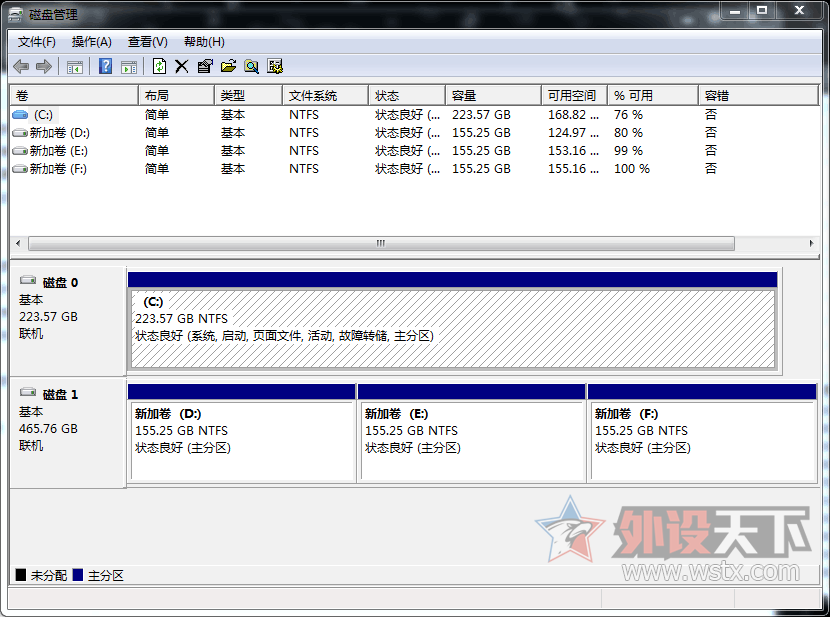Viewport: 830px width, 617px height.
Task: Select the 磁盘 0 disk label
Action: 60,283
